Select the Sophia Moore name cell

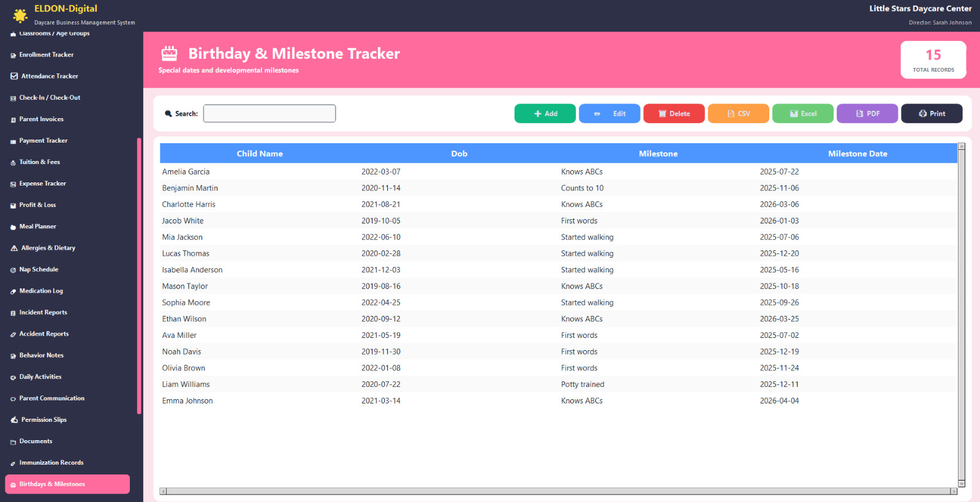186,302
